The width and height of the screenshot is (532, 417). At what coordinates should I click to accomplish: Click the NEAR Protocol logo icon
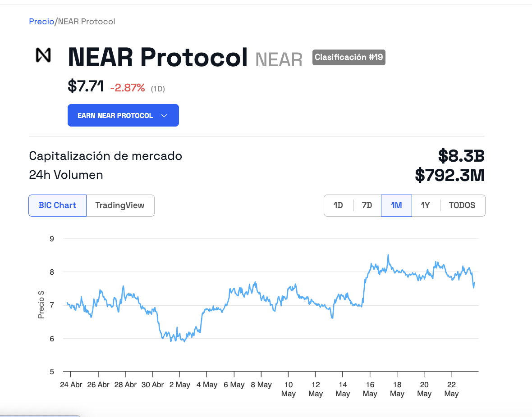tap(43, 55)
